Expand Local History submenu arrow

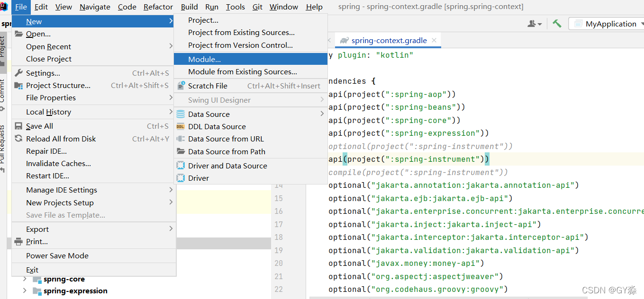point(171,112)
